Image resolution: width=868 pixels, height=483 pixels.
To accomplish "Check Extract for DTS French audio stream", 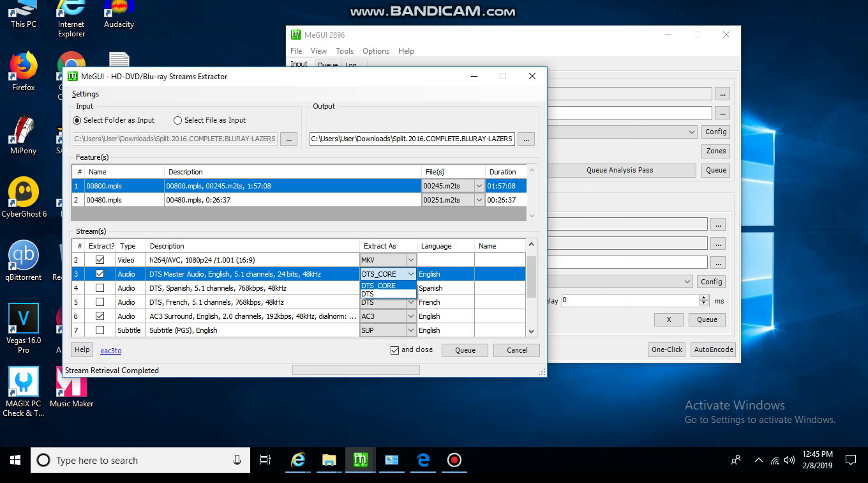I will [100, 302].
